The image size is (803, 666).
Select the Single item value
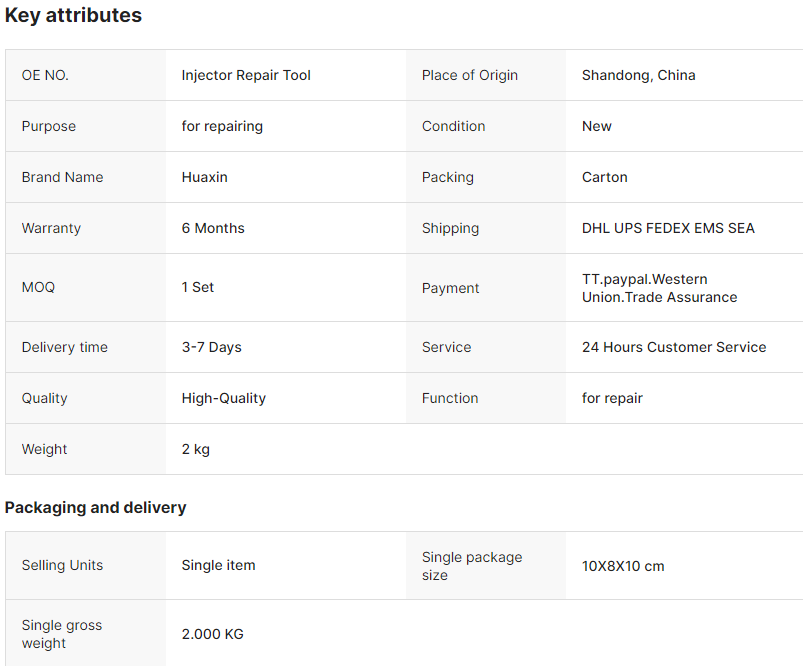218,566
